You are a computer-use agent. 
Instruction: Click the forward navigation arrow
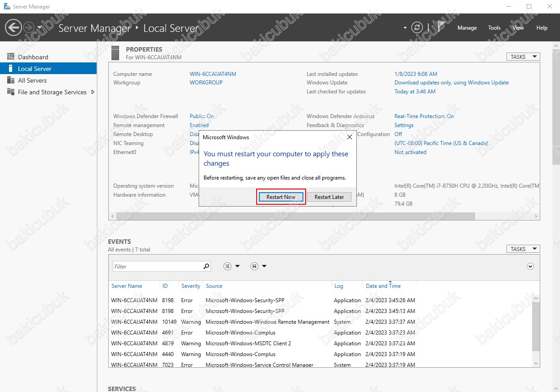pyautogui.click(x=29, y=28)
